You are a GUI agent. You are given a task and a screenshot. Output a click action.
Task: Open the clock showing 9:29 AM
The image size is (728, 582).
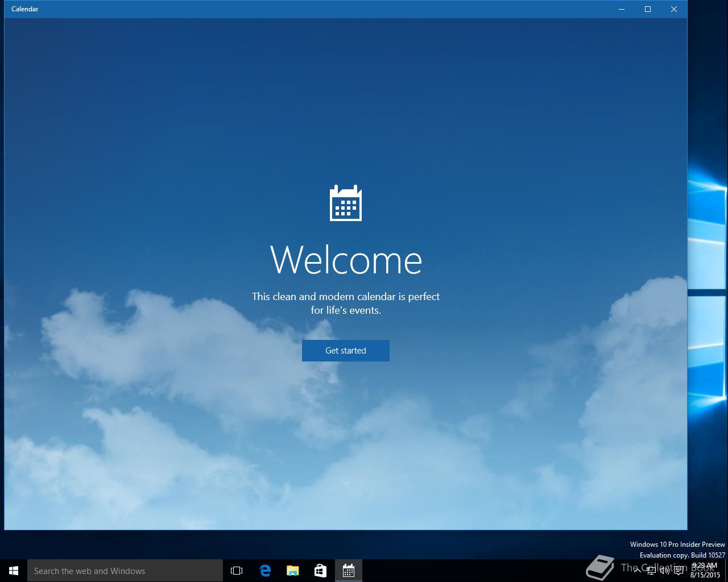pos(705,571)
